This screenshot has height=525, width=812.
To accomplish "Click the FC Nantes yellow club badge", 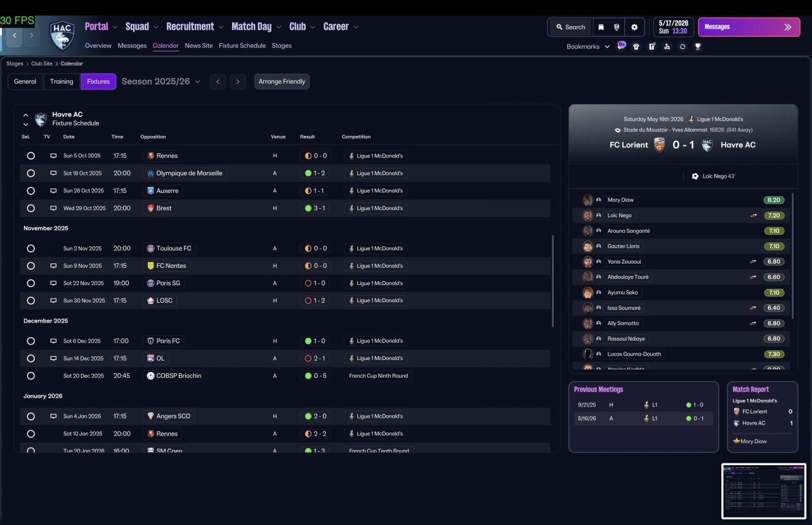I will point(150,266).
